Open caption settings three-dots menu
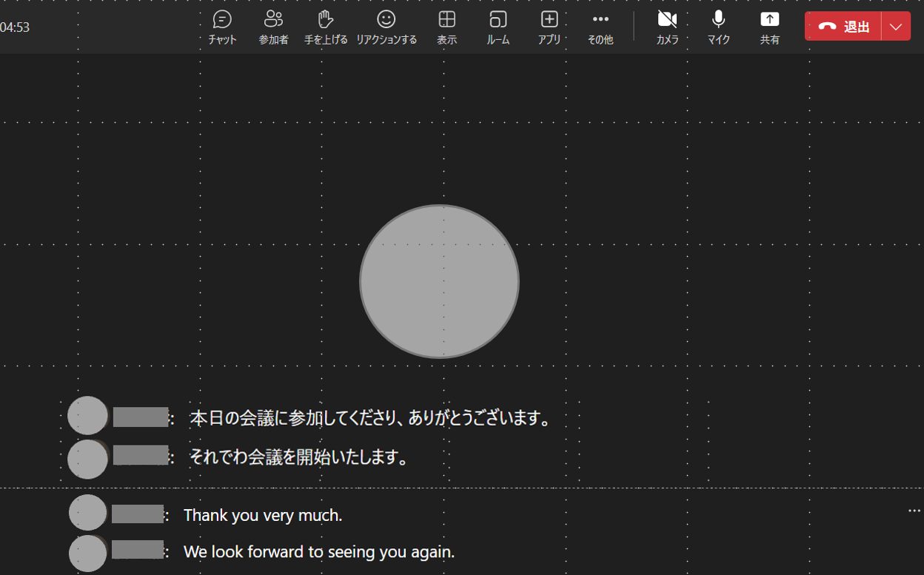This screenshot has height=575, width=924. click(914, 511)
